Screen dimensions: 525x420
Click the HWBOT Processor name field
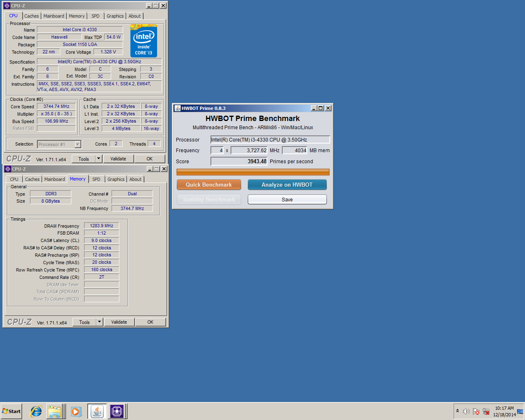tap(270, 139)
